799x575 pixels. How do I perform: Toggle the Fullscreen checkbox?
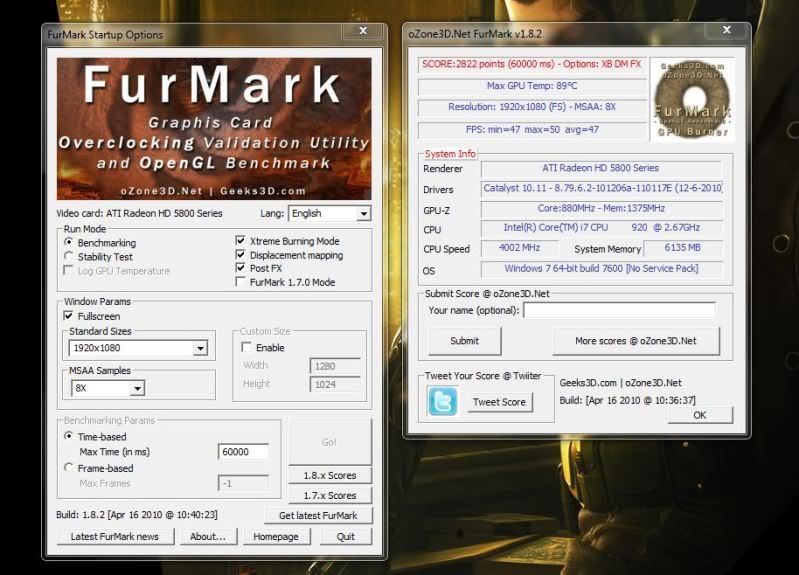pyautogui.click(x=69, y=316)
